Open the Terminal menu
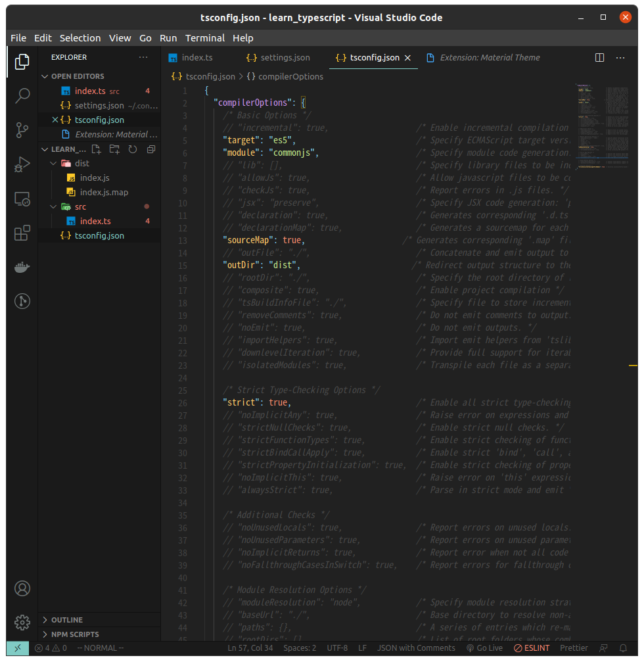 pyautogui.click(x=204, y=38)
